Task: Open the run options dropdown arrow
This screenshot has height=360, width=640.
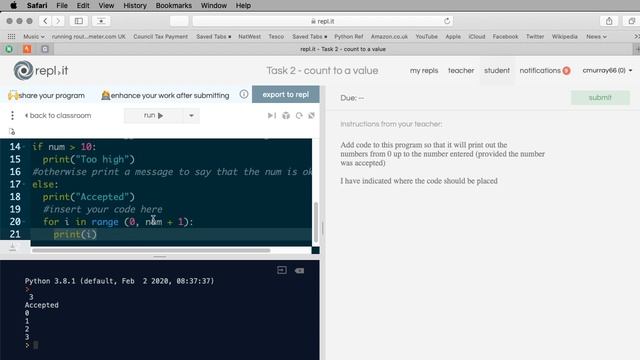Action: (191, 116)
